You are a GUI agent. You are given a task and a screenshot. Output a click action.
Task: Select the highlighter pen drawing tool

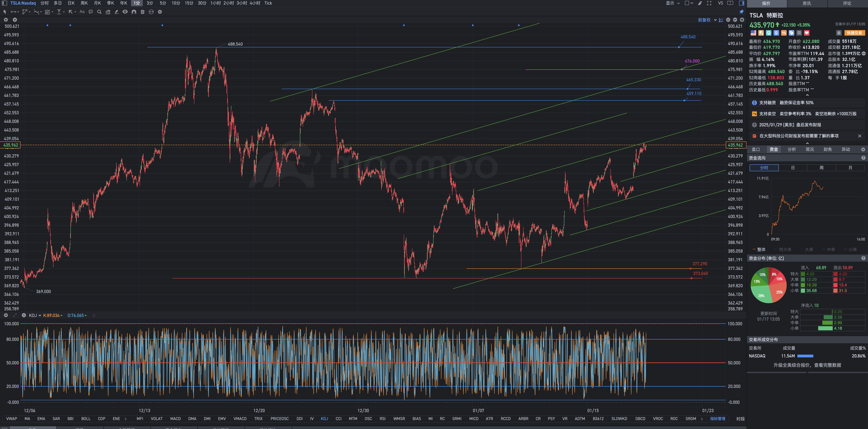click(117, 12)
